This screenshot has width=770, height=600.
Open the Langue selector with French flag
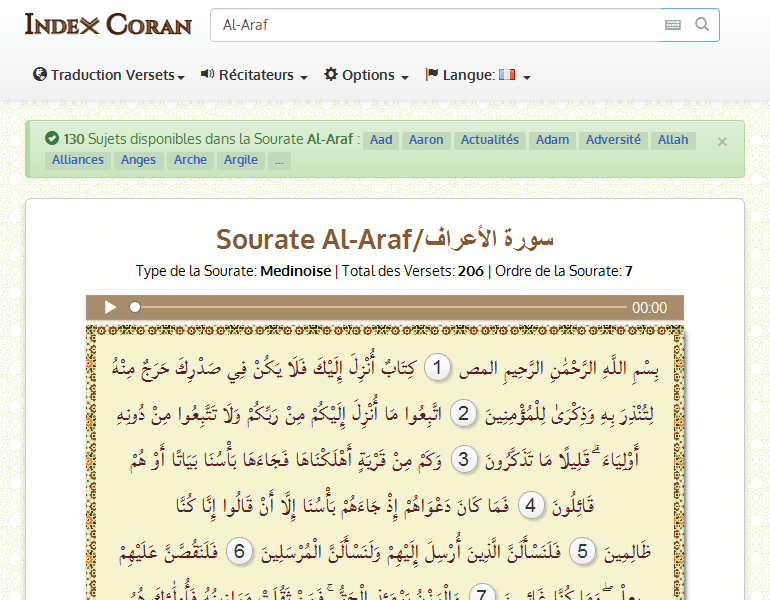click(478, 75)
